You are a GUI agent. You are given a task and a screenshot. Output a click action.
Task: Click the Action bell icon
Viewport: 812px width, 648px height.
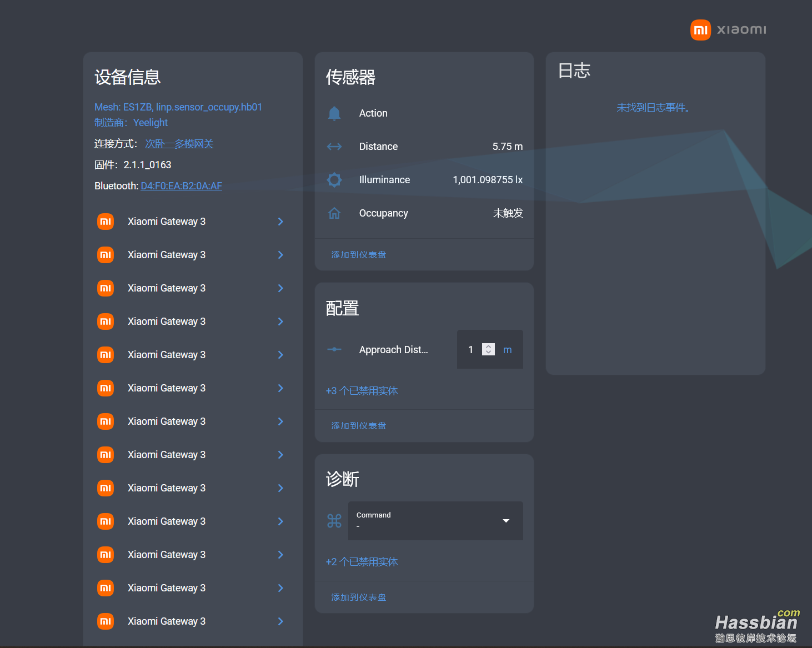coord(334,113)
